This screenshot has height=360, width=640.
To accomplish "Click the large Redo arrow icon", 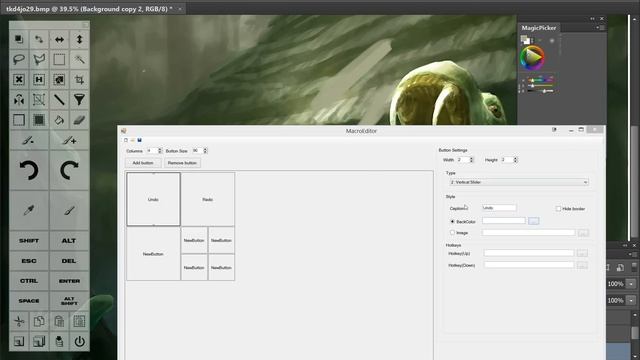I will tap(69, 170).
